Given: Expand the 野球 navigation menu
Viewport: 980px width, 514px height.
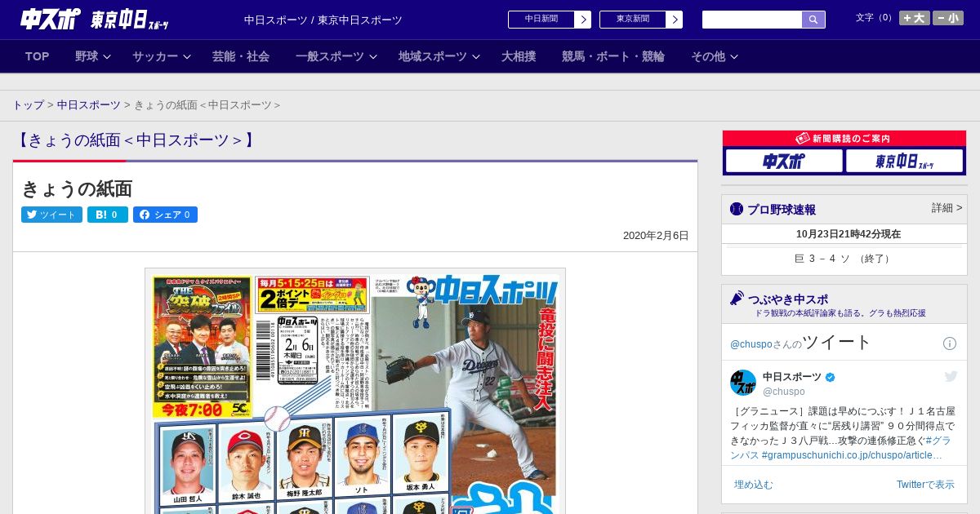Looking at the screenshot, I should pyautogui.click(x=94, y=56).
